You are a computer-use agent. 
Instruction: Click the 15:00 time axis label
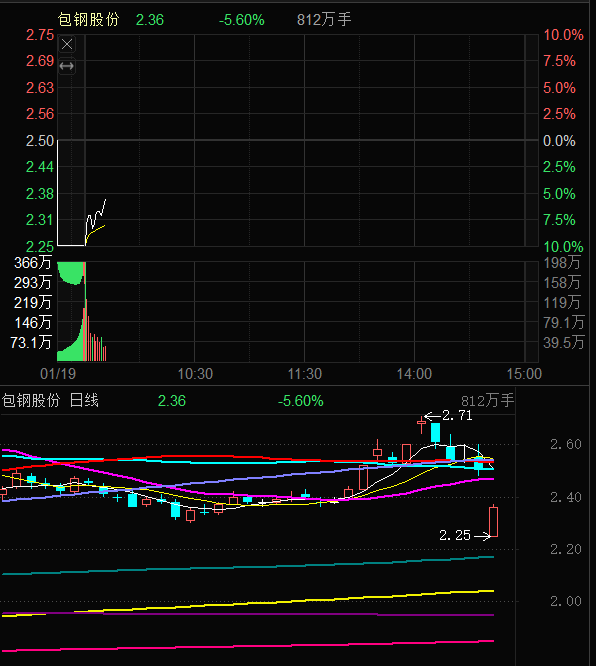(524, 374)
